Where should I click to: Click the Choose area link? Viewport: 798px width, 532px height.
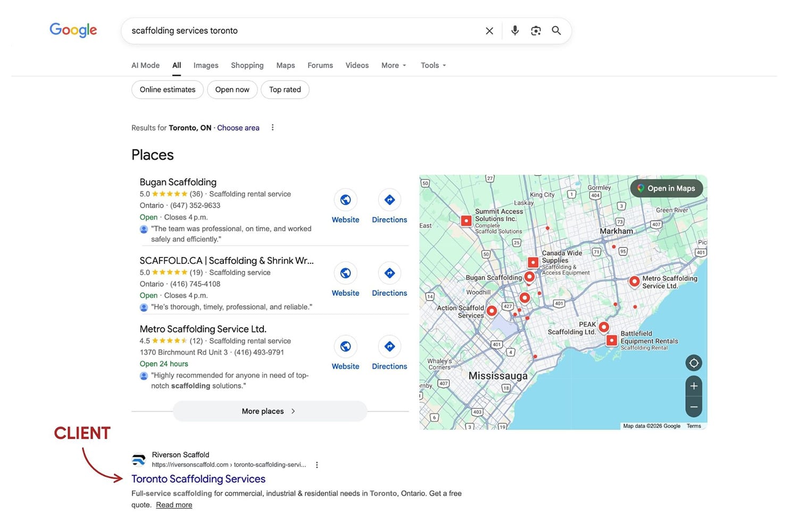pos(238,128)
